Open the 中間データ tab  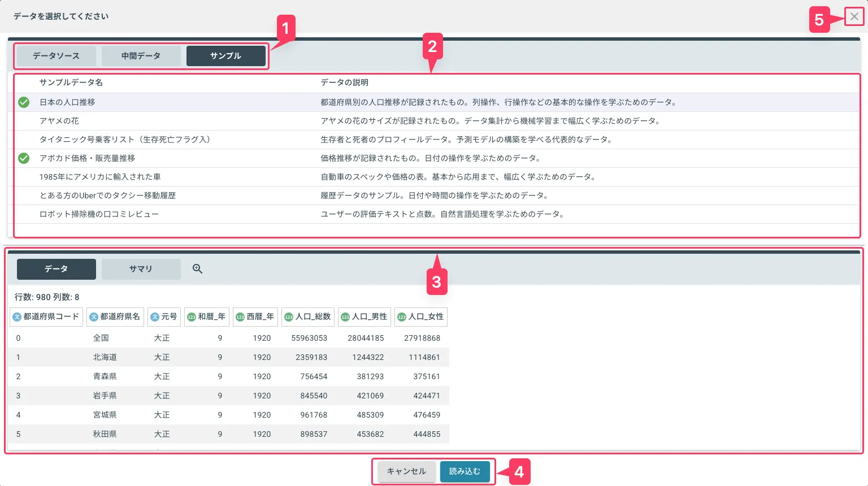[x=141, y=56]
